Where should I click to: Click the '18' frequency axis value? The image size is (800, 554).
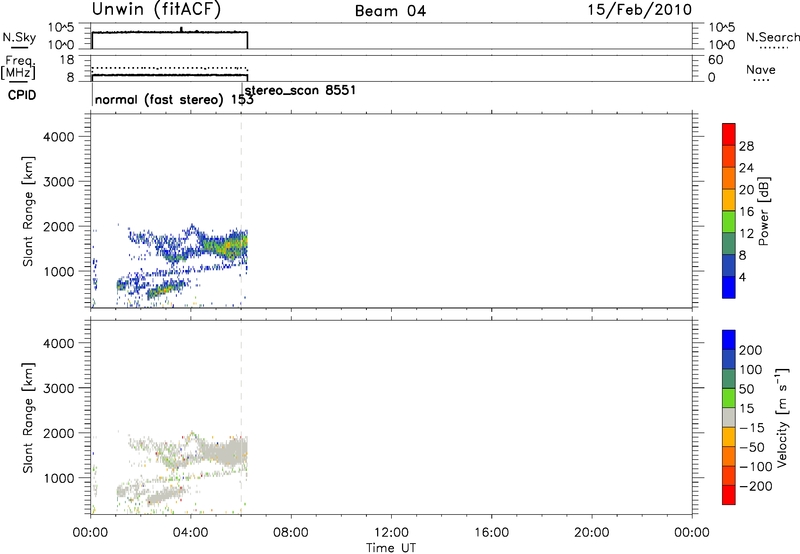pyautogui.click(x=67, y=60)
